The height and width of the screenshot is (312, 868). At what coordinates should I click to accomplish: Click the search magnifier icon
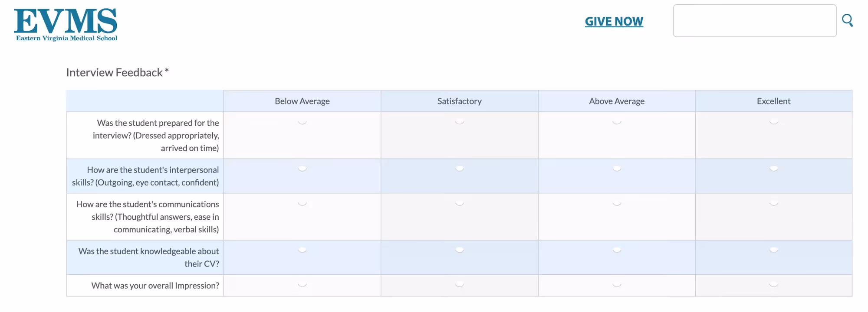click(847, 19)
